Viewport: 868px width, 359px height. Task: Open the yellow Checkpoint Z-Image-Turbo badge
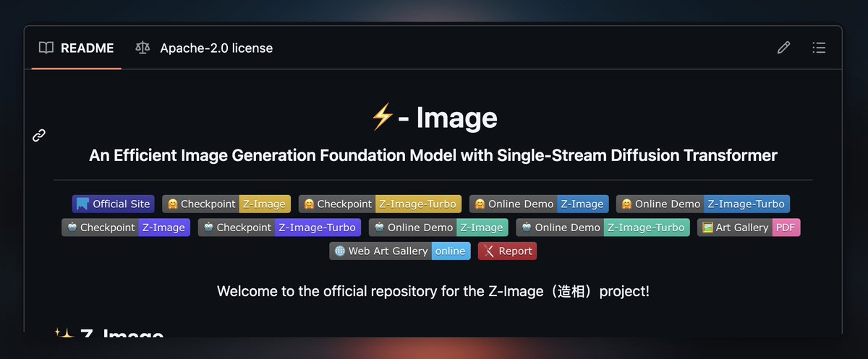[380, 204]
